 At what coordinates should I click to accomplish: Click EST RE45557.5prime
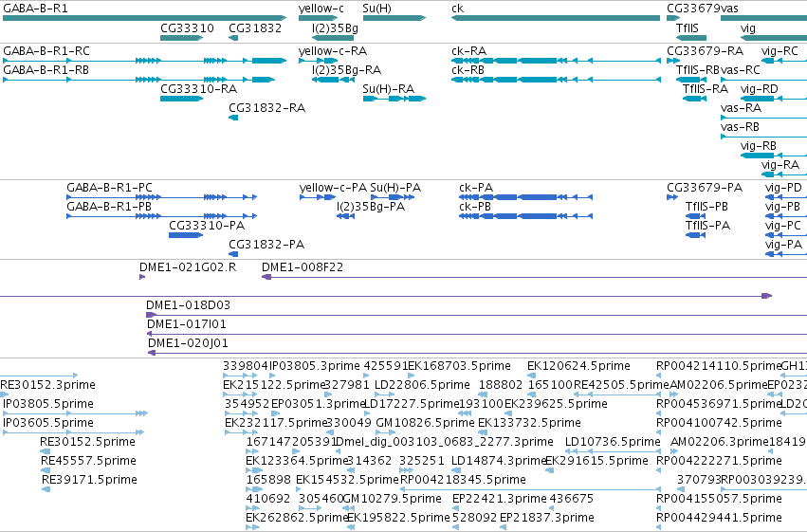(88, 461)
